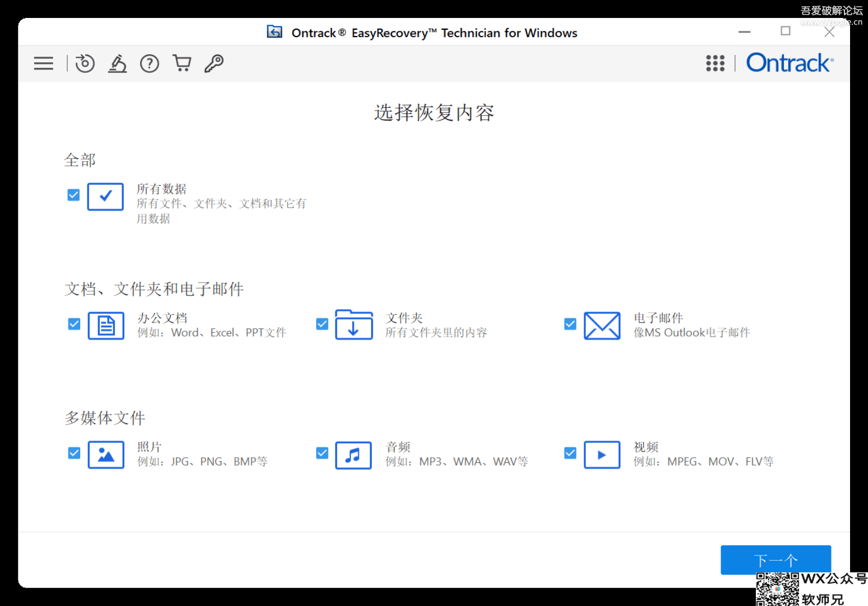Open the nine-dot apps grid icon
868x606 pixels.
click(715, 63)
